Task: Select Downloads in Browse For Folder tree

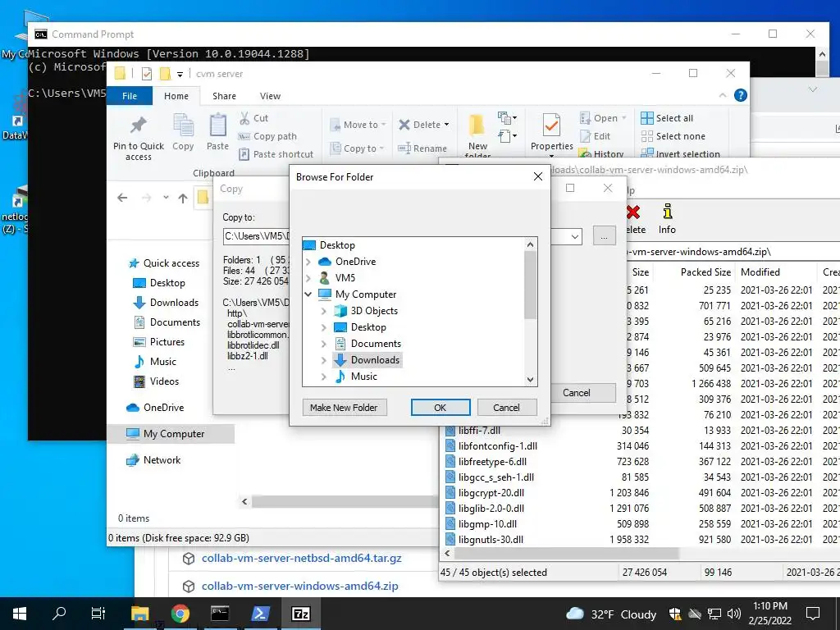Action: (x=368, y=360)
